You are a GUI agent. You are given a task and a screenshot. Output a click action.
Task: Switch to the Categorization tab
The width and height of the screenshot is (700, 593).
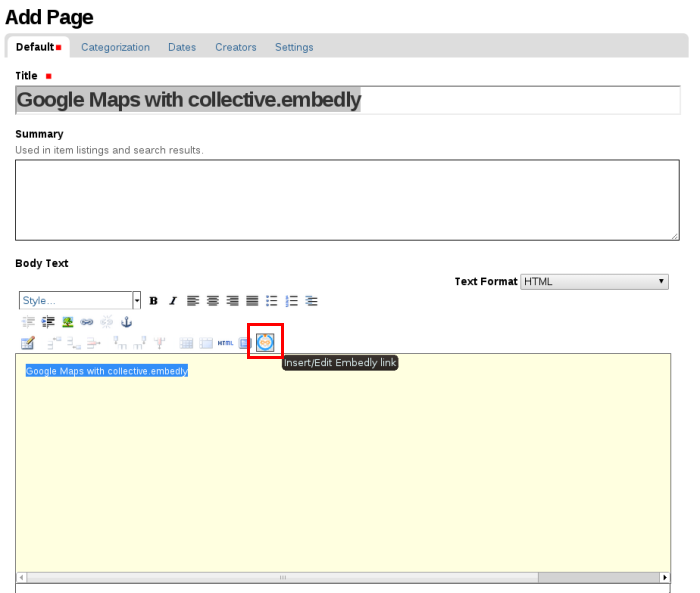click(x=115, y=47)
